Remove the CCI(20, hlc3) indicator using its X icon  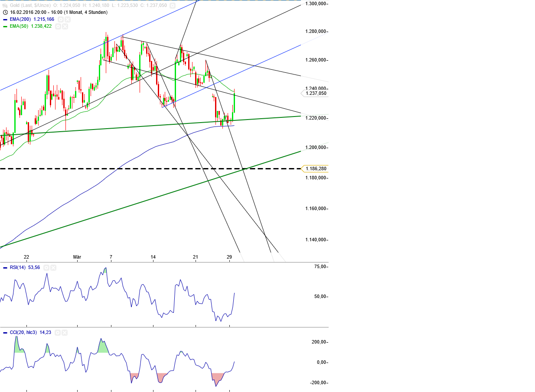[65, 333]
